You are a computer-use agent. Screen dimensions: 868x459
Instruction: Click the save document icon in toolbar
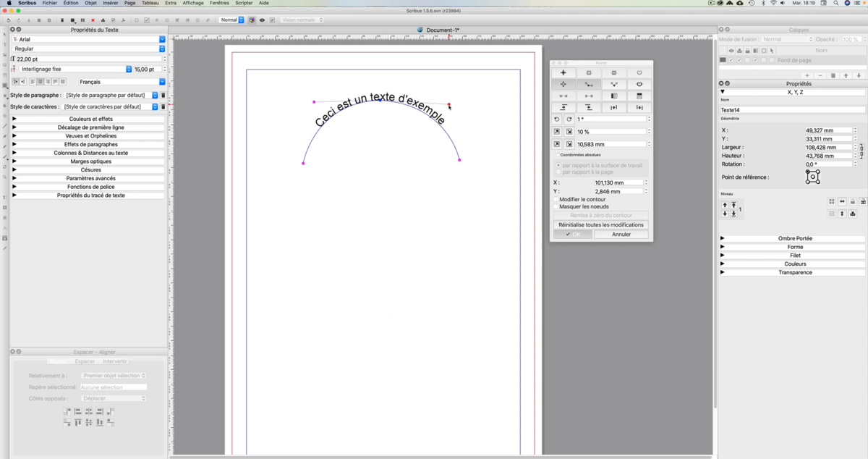click(82, 20)
